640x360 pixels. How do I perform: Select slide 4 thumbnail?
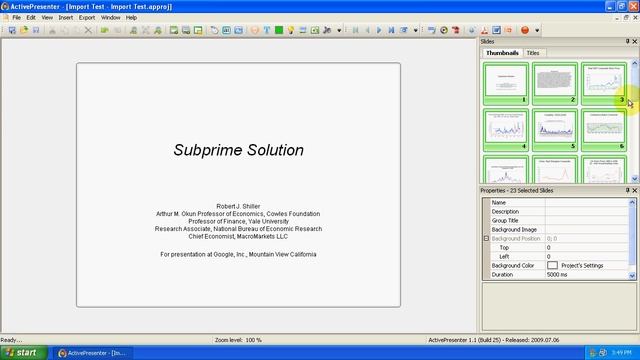tap(506, 130)
